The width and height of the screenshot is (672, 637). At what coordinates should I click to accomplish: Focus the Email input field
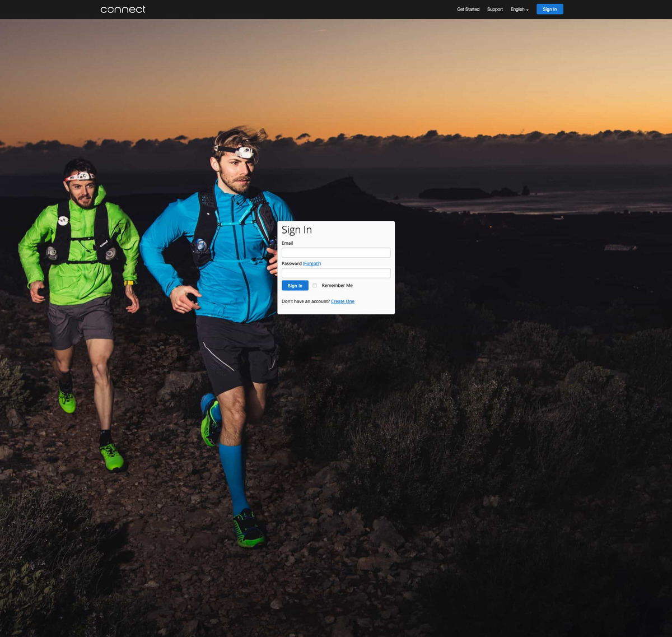click(336, 253)
